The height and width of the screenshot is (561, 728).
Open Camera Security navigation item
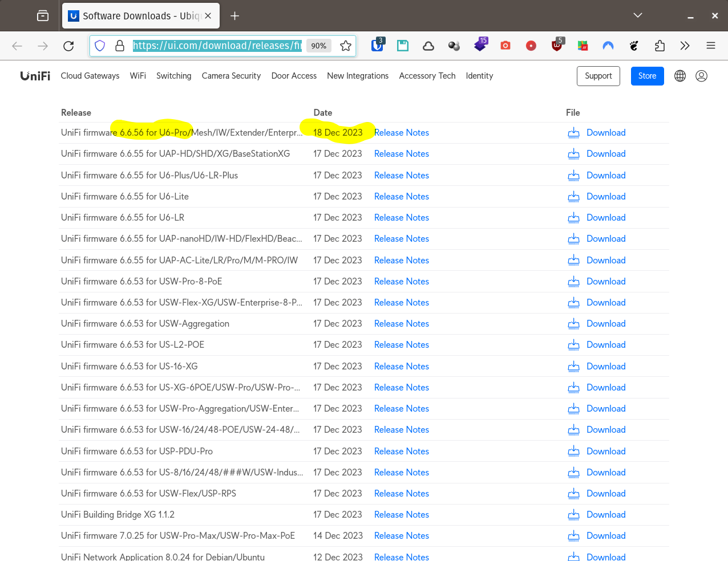[x=231, y=76]
